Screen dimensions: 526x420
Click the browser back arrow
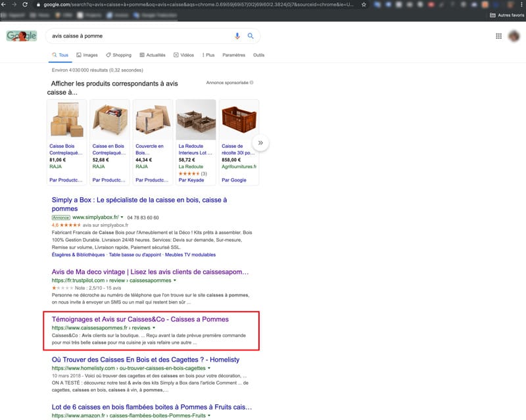(x=5, y=5)
